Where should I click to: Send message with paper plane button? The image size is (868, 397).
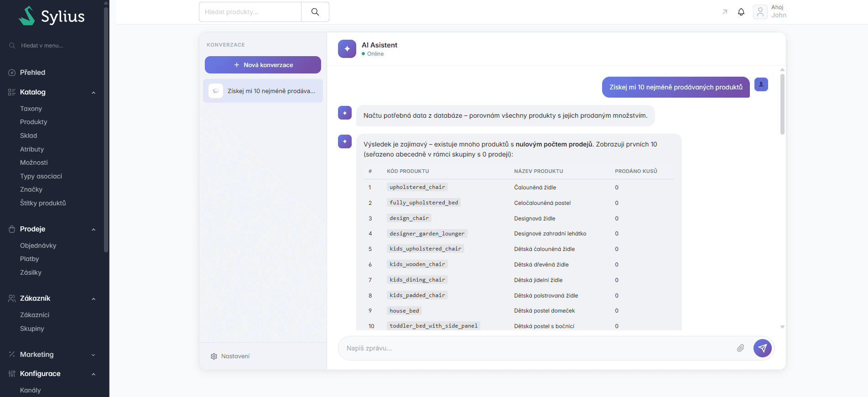coord(762,348)
